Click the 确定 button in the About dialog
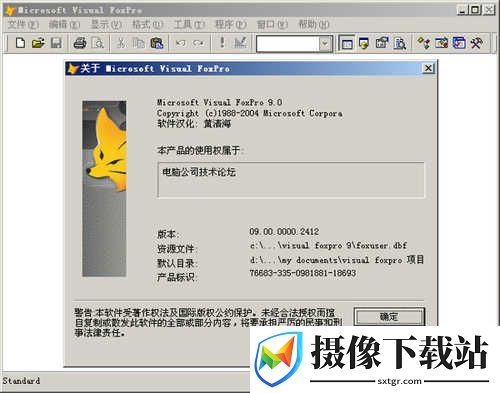500x393 pixels. coord(389,316)
